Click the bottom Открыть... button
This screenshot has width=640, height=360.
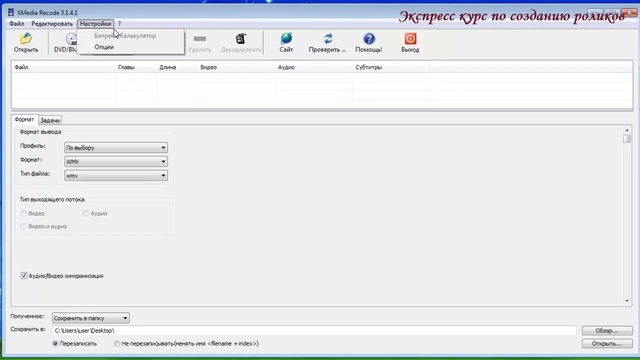607,344
